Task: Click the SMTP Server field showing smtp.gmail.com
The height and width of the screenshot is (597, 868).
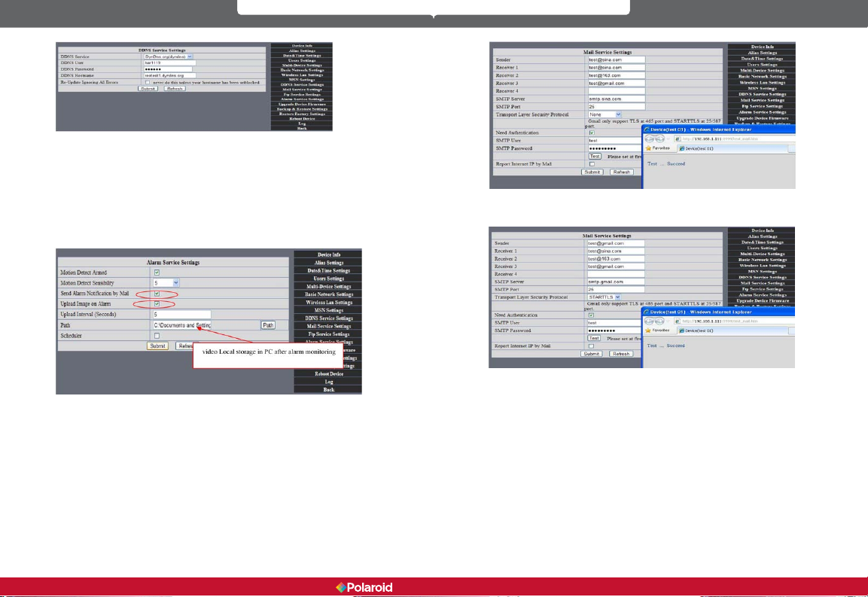Action: click(x=616, y=282)
